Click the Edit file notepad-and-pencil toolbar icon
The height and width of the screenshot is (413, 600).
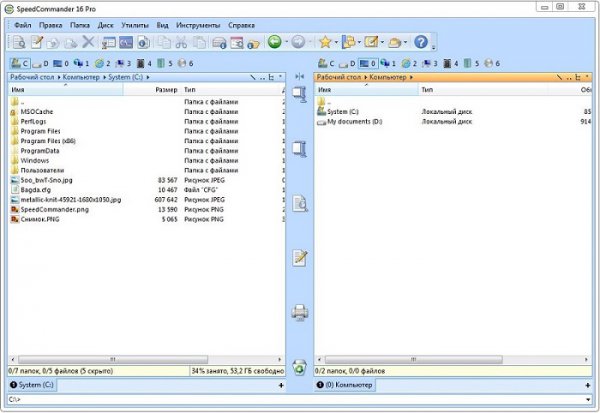click(37, 42)
